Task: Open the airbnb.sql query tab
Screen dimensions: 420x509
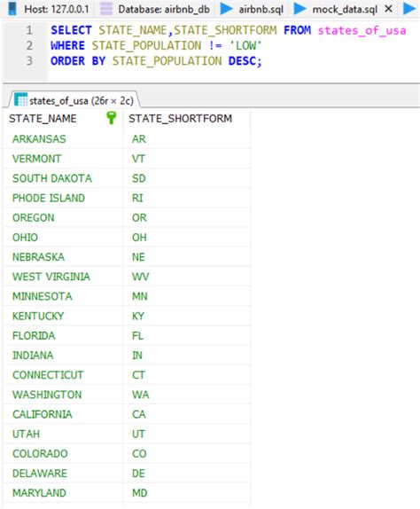Action: [253, 9]
